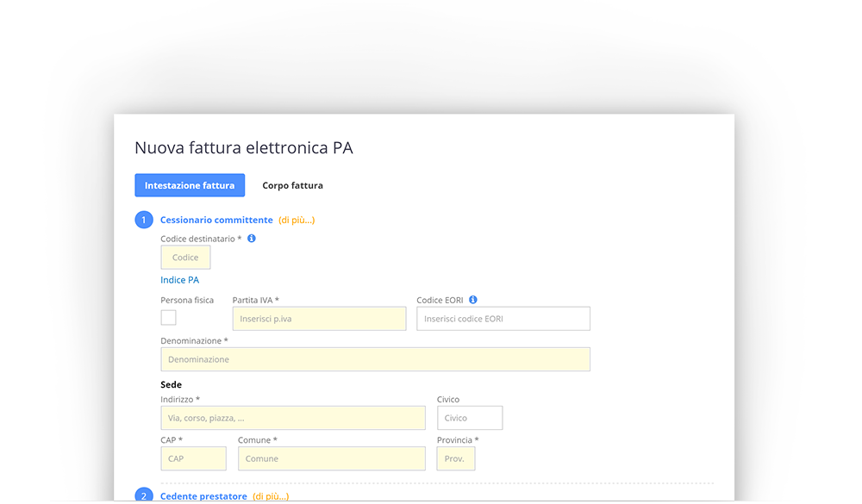Expand 'di più...' for Cessionario committente
This screenshot has width=862, height=504.
297,220
